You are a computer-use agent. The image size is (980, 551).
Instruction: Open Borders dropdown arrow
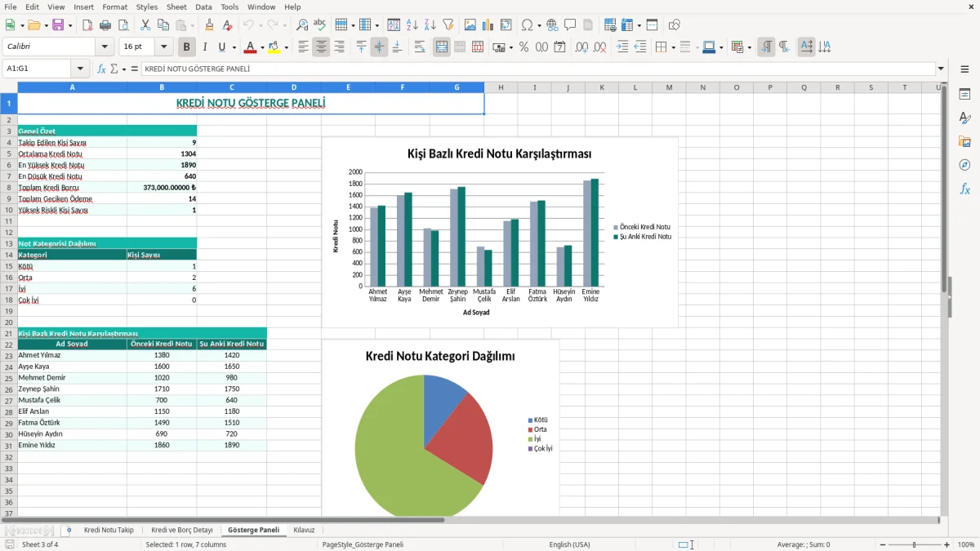click(x=673, y=47)
